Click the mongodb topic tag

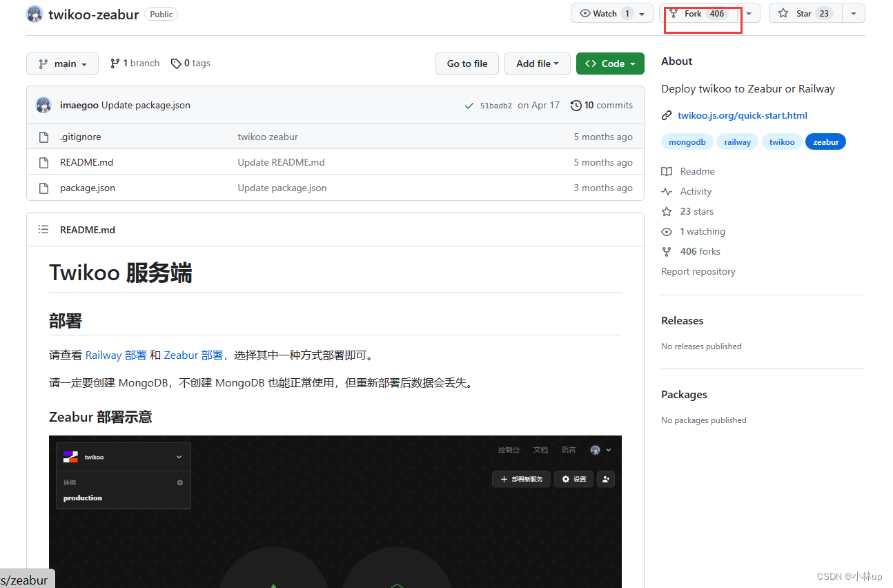click(687, 141)
